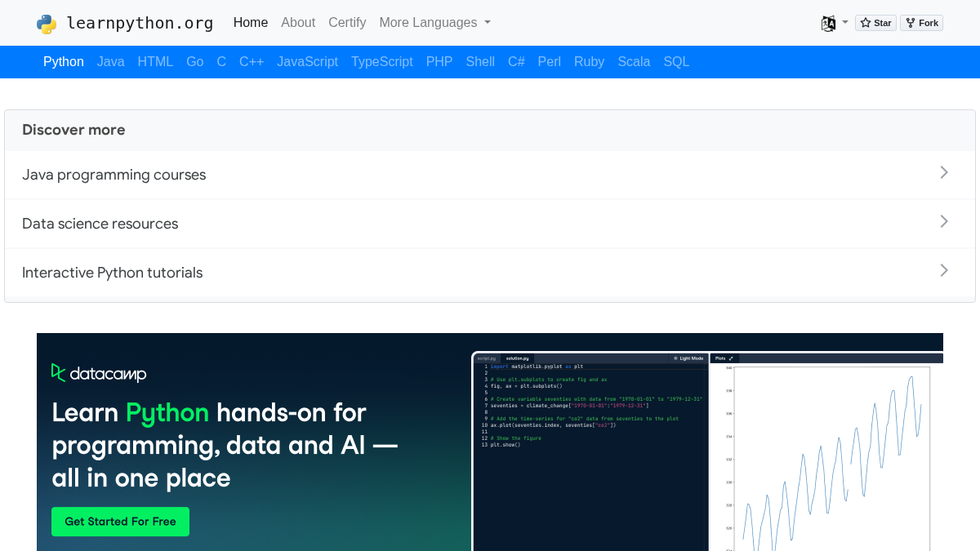Select the JavaScript language tab
This screenshot has width=980, height=551.
[307, 62]
